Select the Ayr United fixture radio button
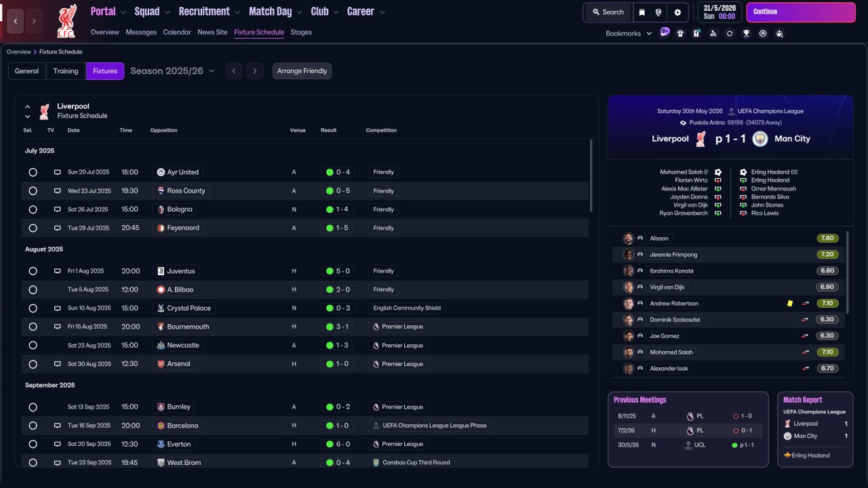The height and width of the screenshot is (488, 868). click(33, 172)
